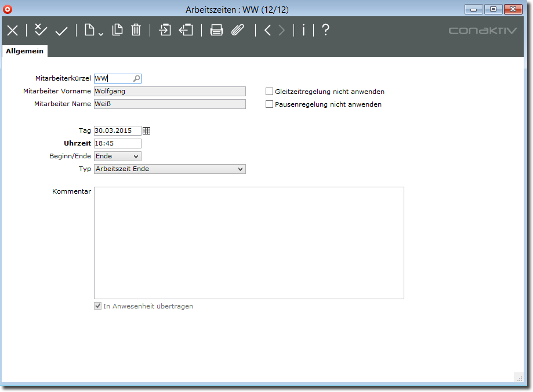Click the Uhrzeit time input field

[117, 144]
